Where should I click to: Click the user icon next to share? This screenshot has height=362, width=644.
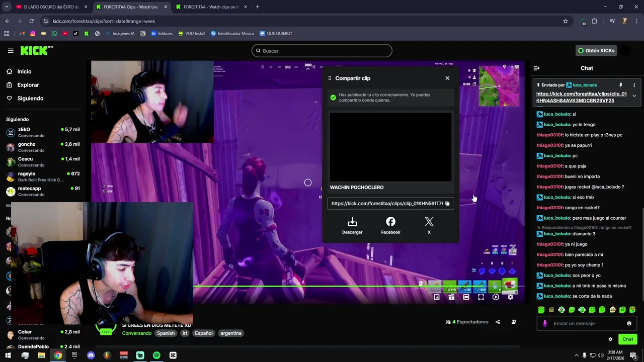(x=514, y=322)
